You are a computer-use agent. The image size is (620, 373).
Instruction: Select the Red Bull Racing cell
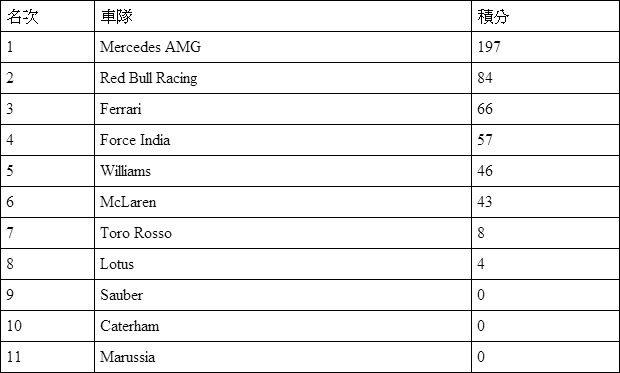point(283,78)
